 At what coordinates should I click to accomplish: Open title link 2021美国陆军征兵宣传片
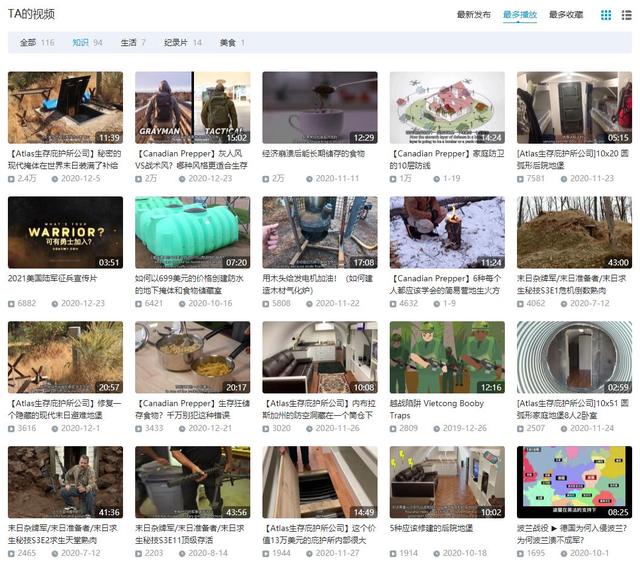(53, 279)
